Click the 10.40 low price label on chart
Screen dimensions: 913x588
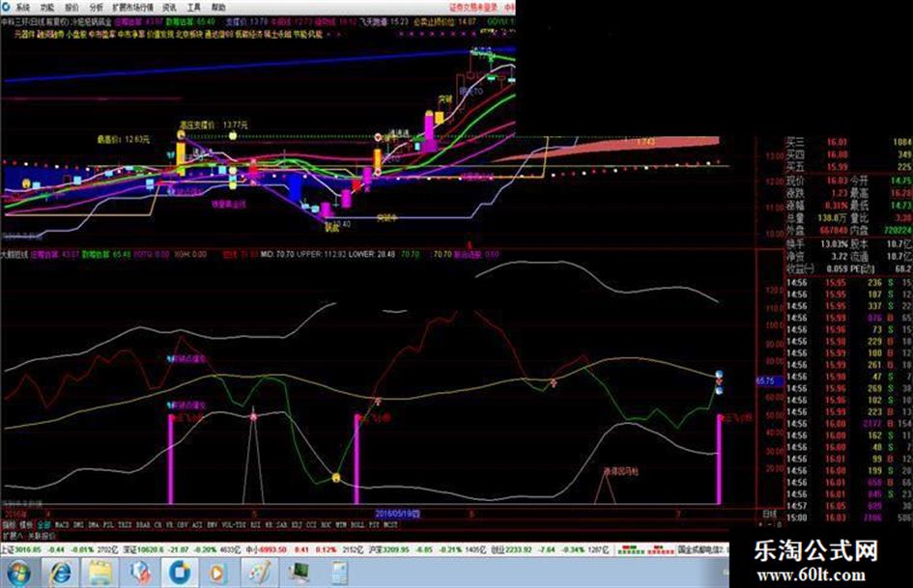tap(342, 224)
